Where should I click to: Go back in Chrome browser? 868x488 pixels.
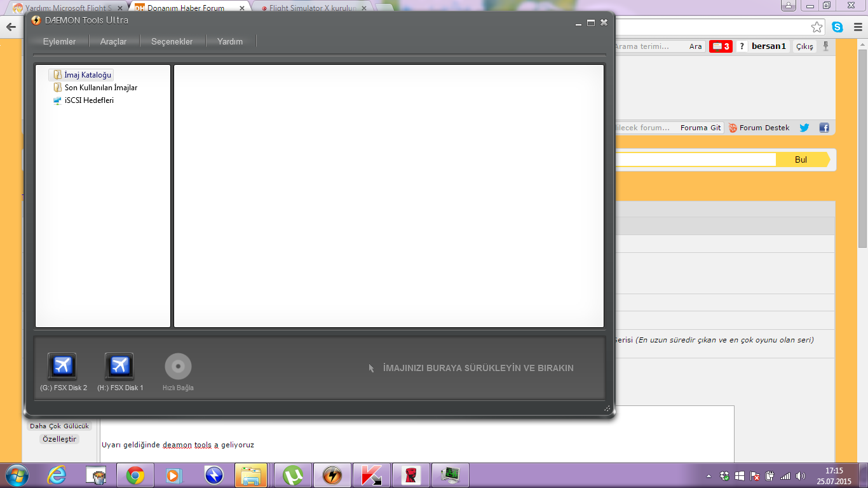point(11,27)
